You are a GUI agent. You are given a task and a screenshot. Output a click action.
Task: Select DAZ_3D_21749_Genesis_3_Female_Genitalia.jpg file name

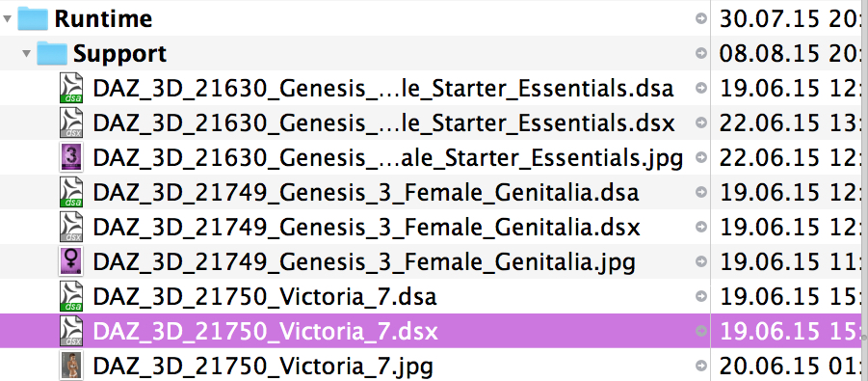pyautogui.click(x=364, y=261)
